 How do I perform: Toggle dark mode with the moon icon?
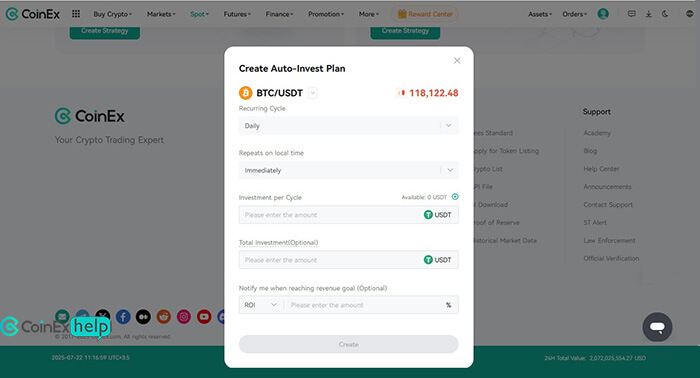pos(665,14)
